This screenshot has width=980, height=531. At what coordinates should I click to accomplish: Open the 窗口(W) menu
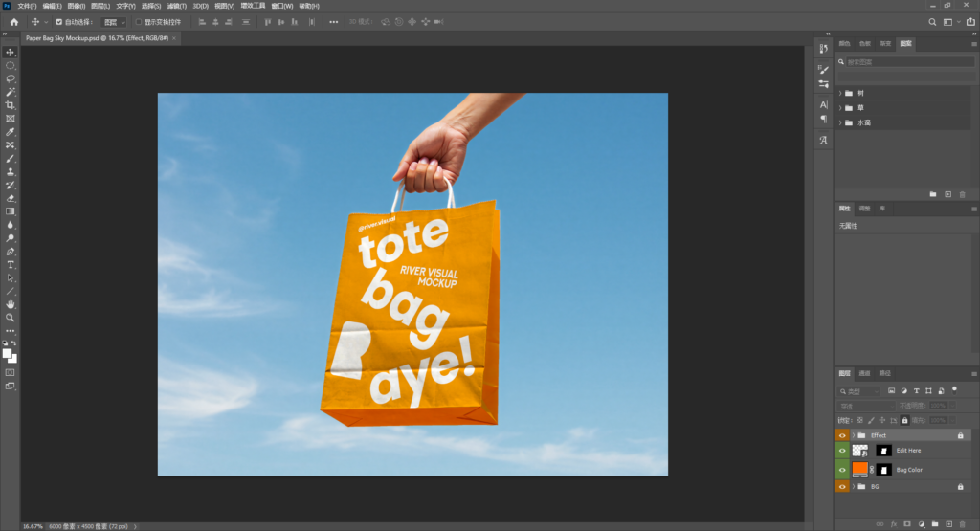[x=282, y=6]
